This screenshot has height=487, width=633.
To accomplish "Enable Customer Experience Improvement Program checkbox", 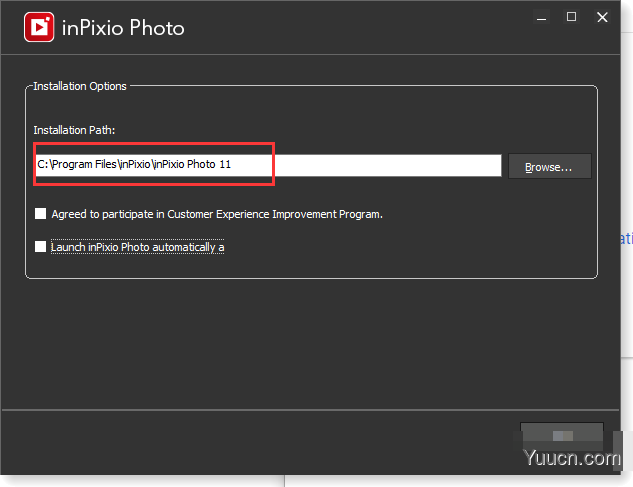I will pyautogui.click(x=40, y=214).
